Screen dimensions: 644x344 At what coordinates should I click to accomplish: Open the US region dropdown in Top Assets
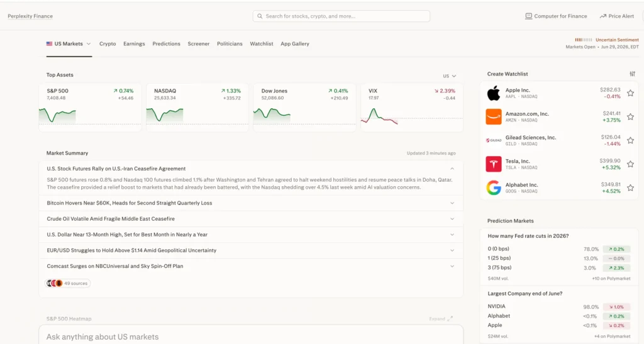tap(449, 76)
